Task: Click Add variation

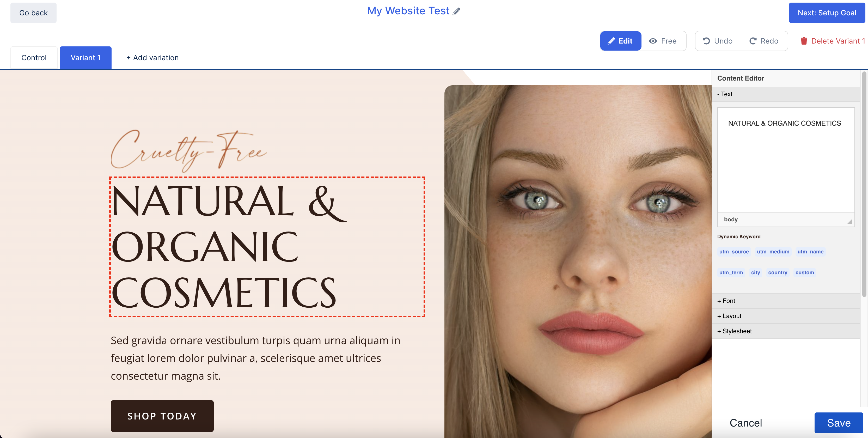Action: (x=152, y=58)
